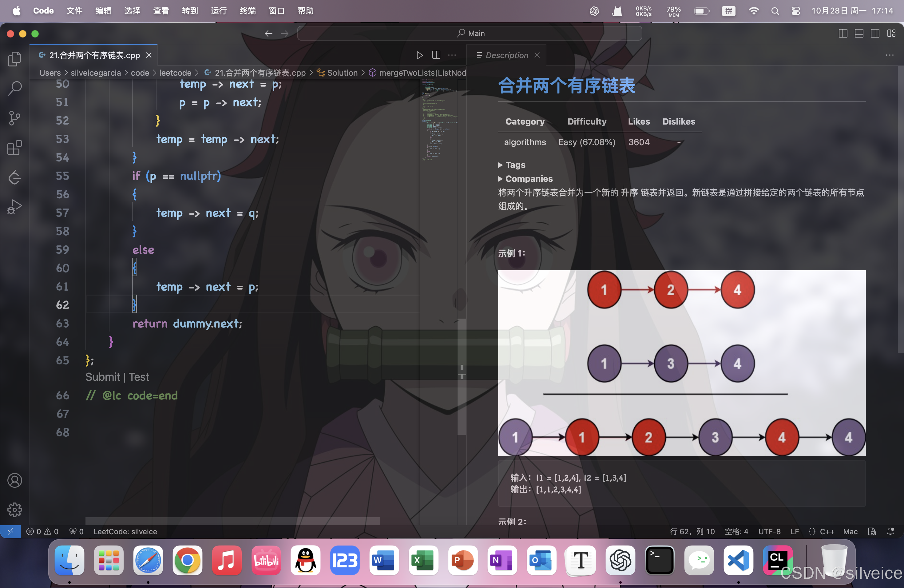This screenshot has width=904, height=588.
Task: Open the Source Control view
Action: click(x=14, y=118)
